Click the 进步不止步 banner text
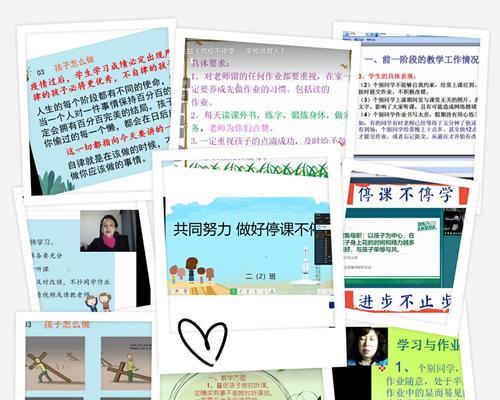The image size is (500, 400). (x=405, y=302)
